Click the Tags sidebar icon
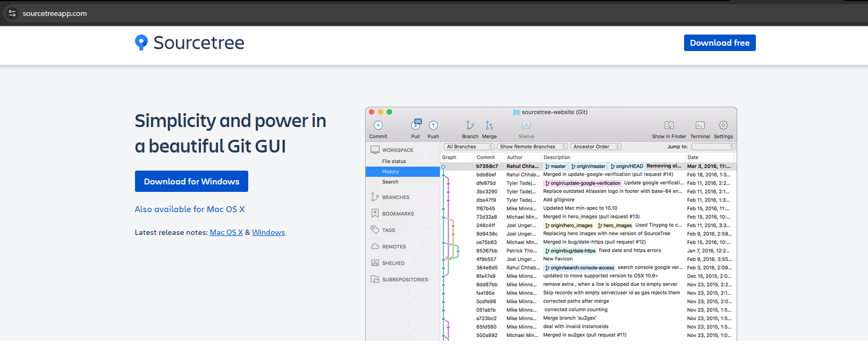The image size is (868, 346). click(x=375, y=230)
